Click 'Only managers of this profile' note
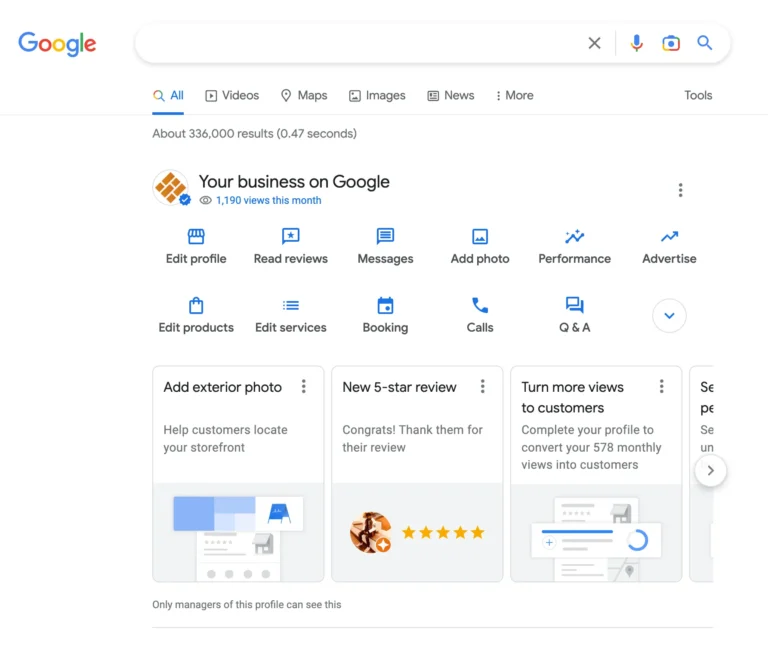Screen dimensions: 768x646 [x=246, y=605]
